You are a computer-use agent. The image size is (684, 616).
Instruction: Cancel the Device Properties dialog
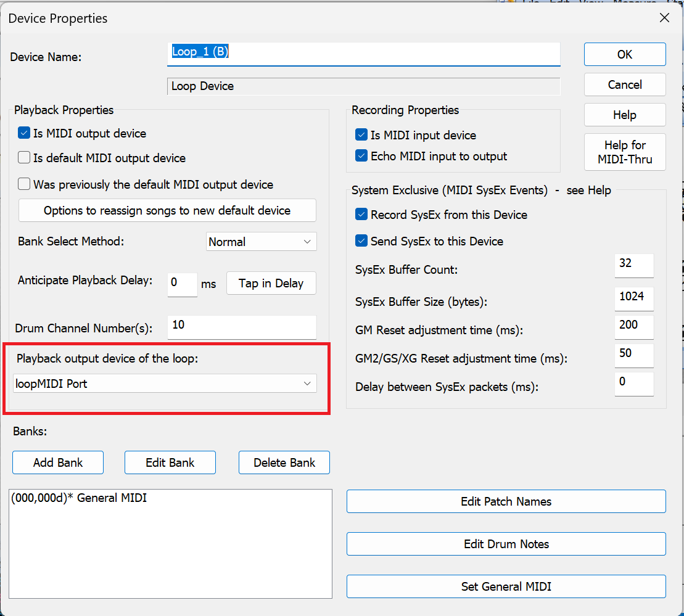pos(625,84)
